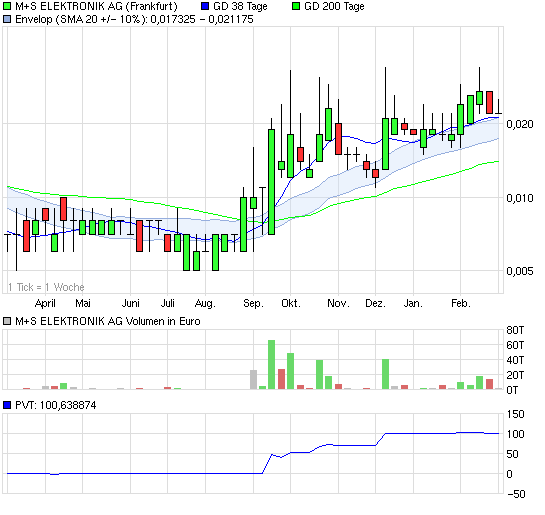Click the 100 PVT axis label

coord(515,434)
